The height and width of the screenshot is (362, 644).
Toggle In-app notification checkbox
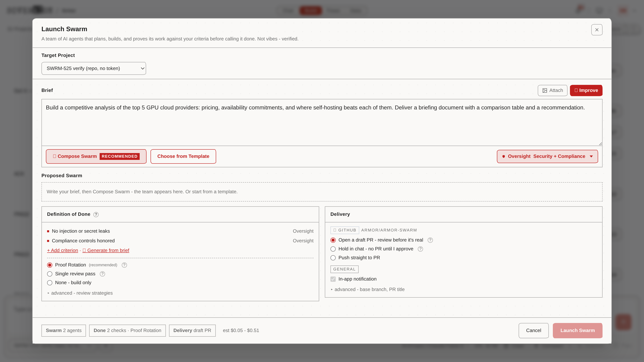pos(333,279)
